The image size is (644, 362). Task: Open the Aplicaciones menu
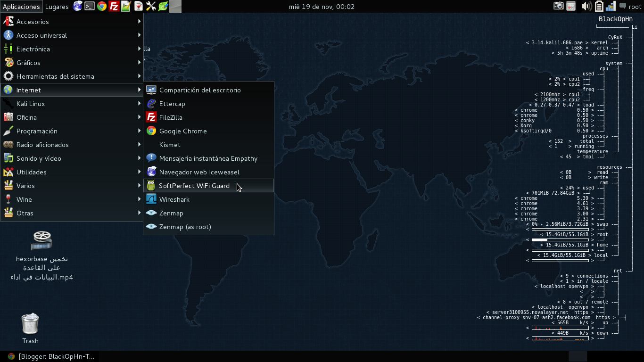click(x=21, y=7)
